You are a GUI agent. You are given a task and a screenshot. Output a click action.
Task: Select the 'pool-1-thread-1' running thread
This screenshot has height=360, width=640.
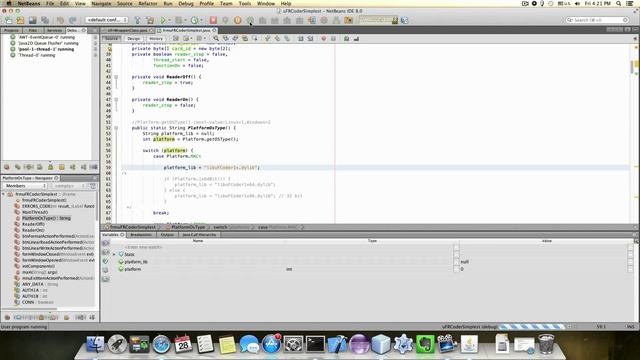click(46, 49)
